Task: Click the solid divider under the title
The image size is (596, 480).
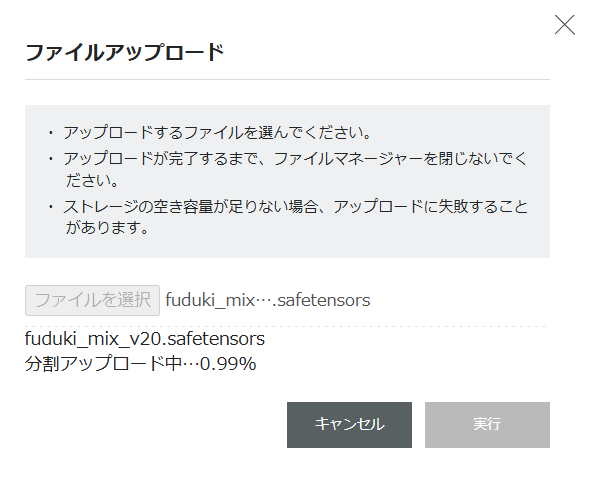Action: pyautogui.click(x=287, y=79)
